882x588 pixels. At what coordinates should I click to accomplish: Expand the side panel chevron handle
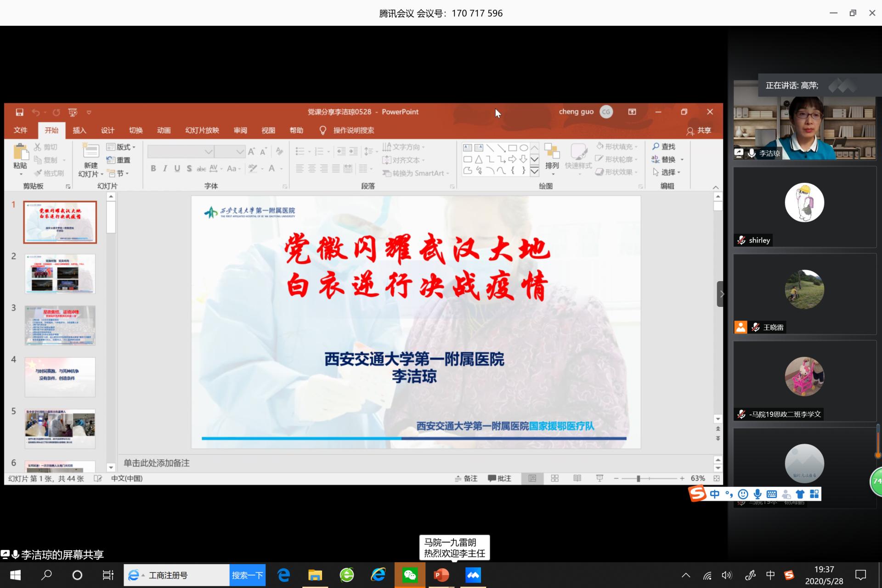pos(721,294)
